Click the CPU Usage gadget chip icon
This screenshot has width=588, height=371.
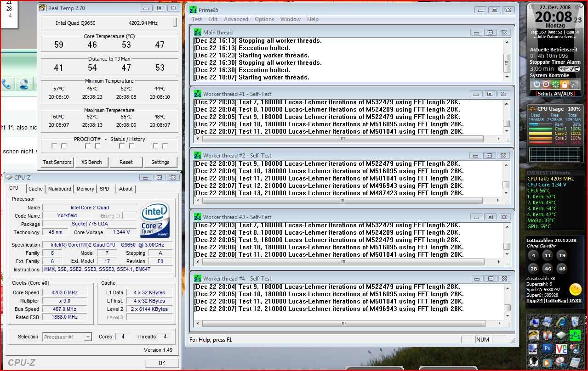532,109
